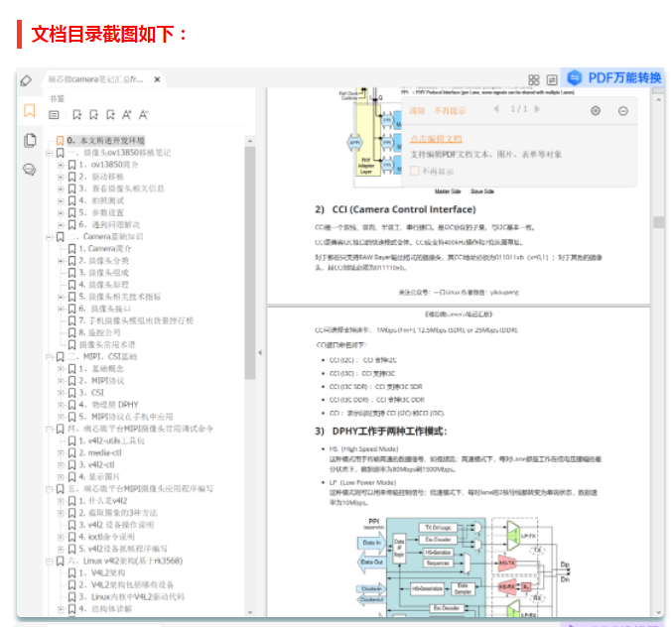Click the 清除 link in the tip popup
The width and height of the screenshot is (672, 627).
[x=417, y=111]
